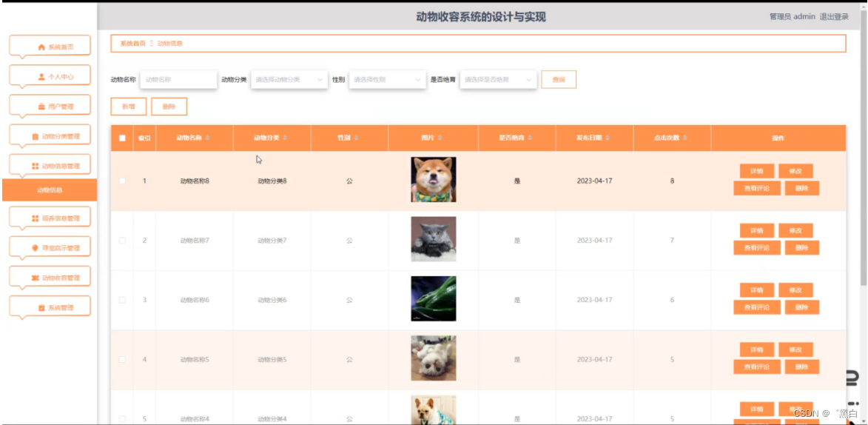Toggle the select-all checkbox in table header
This screenshot has height=425, width=868.
[x=122, y=138]
